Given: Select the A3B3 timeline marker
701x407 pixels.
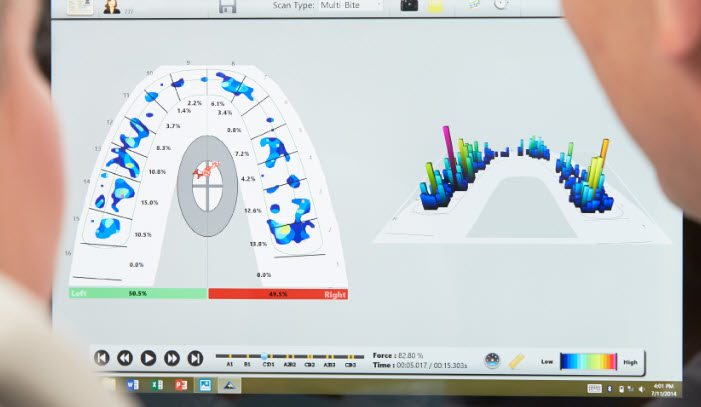Looking at the screenshot, I should [x=329, y=365].
